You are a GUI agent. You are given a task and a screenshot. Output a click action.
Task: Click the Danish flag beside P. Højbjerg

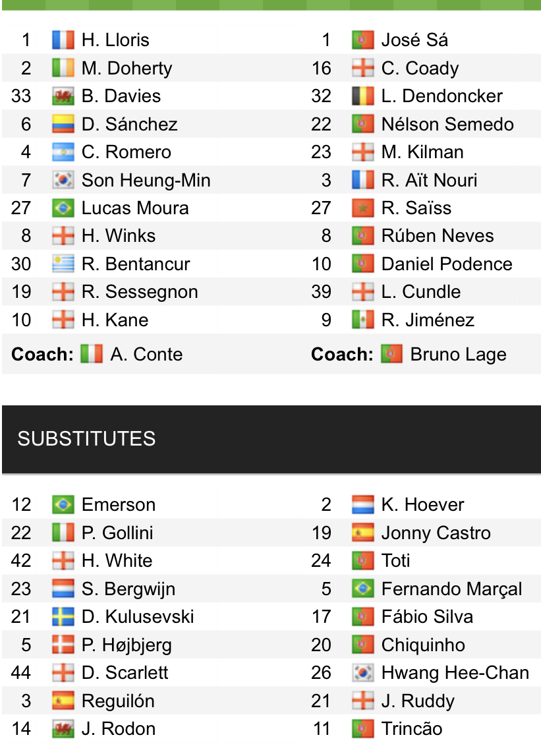pyautogui.click(x=63, y=645)
